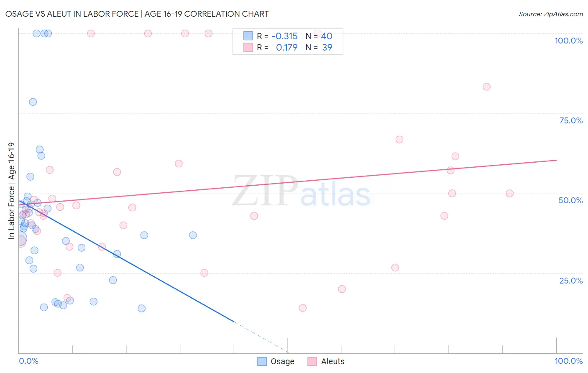The height and width of the screenshot is (373, 588).
Task: Click the 100.0% x-axis label at bottom right
Action: pyautogui.click(x=568, y=361)
